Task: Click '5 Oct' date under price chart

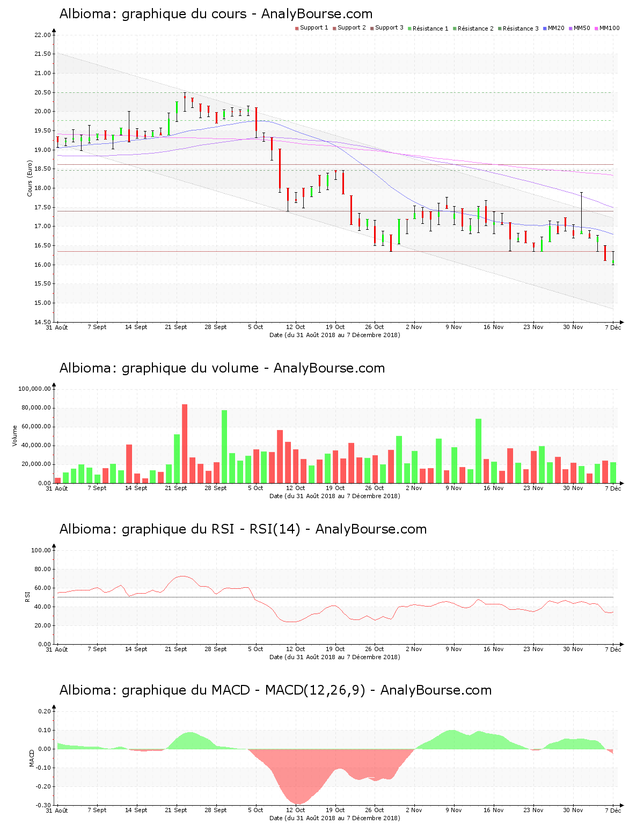Action: click(x=255, y=327)
